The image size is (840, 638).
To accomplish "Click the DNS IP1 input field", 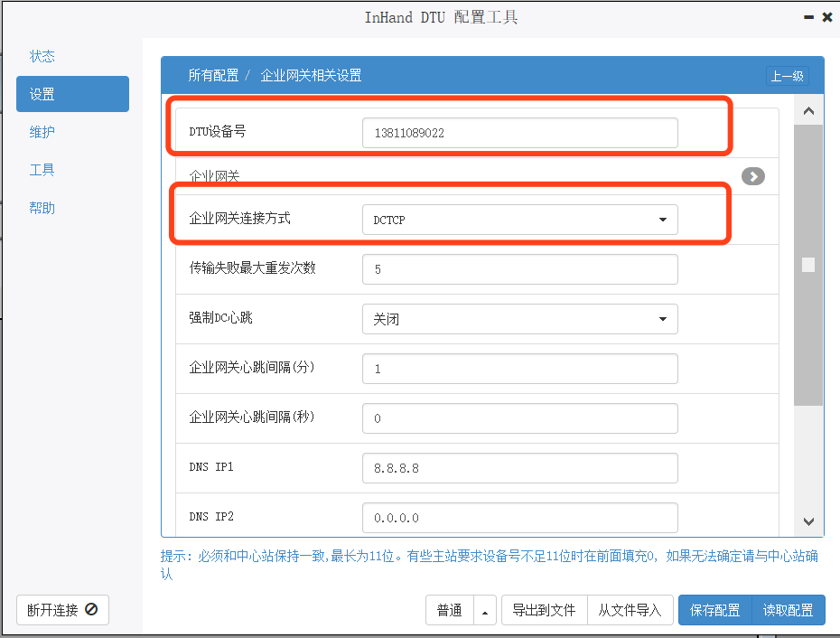I will (x=519, y=468).
